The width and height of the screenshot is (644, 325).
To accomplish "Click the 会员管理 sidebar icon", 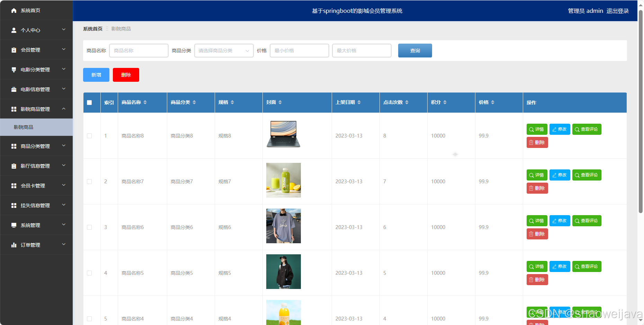I will 14,50.
